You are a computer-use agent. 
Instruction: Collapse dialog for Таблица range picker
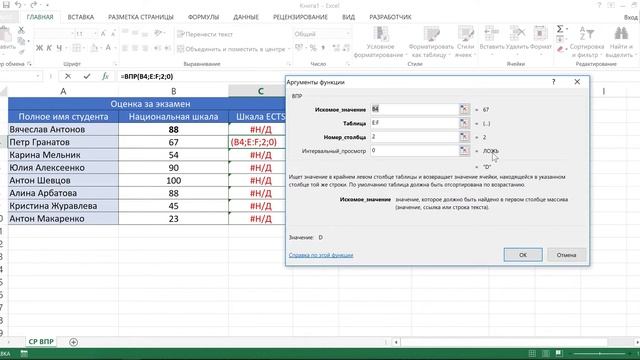pyautogui.click(x=464, y=123)
